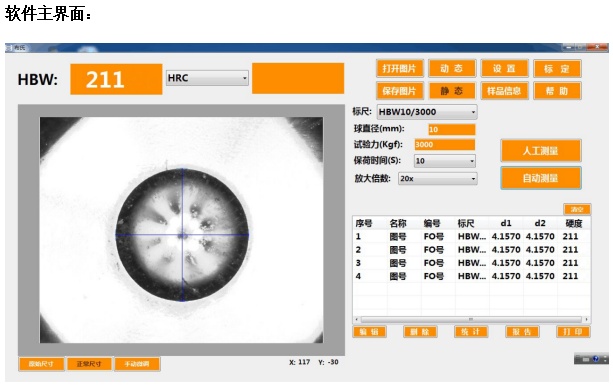Click the 球直径 ball diameter input field
The height and width of the screenshot is (389, 613).
(x=452, y=129)
